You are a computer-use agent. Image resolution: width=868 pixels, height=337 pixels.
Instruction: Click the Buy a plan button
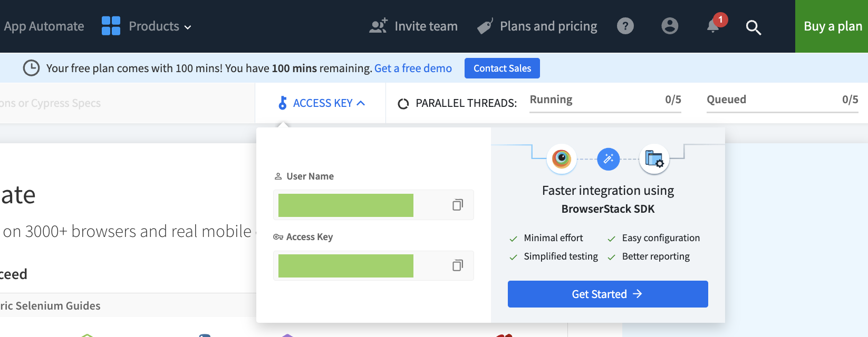tap(832, 26)
